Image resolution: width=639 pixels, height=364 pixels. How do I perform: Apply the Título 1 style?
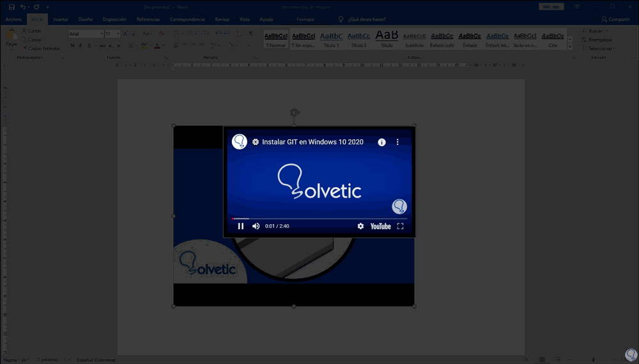[331, 40]
